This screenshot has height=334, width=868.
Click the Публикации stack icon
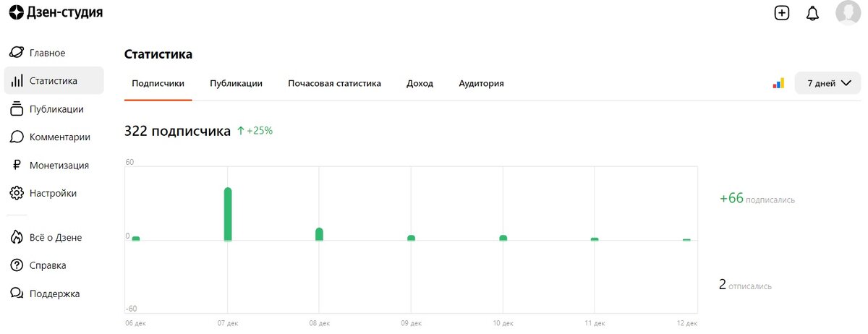click(16, 109)
